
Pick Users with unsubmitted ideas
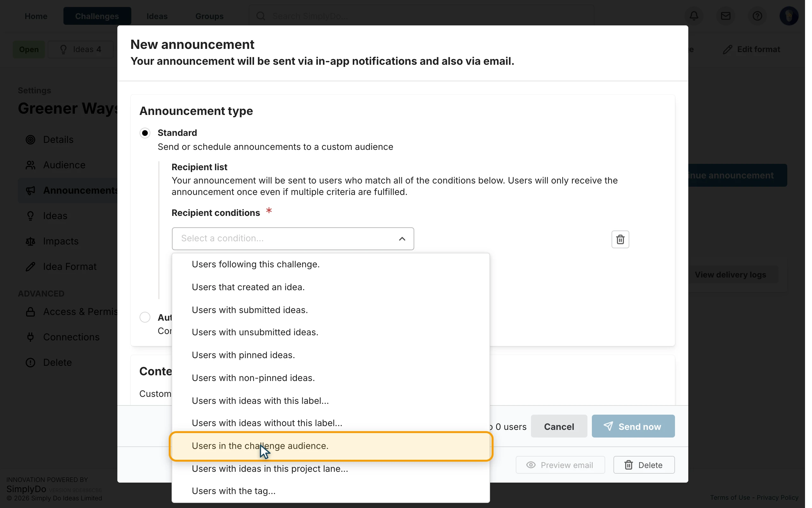[x=331, y=332]
